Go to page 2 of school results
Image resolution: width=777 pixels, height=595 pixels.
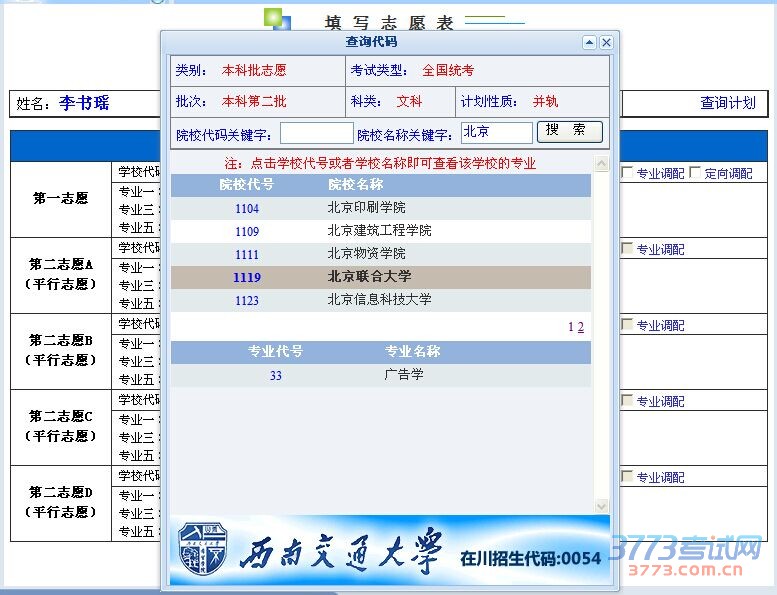(581, 327)
